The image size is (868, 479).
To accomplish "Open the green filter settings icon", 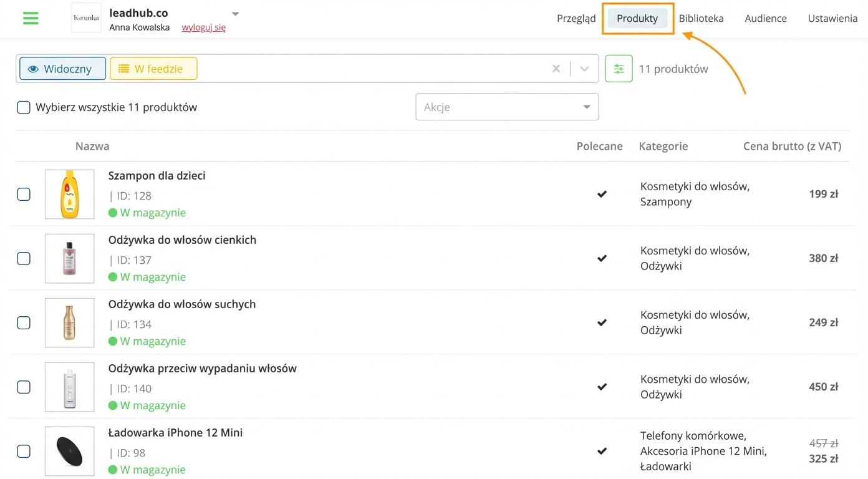I will tap(619, 69).
